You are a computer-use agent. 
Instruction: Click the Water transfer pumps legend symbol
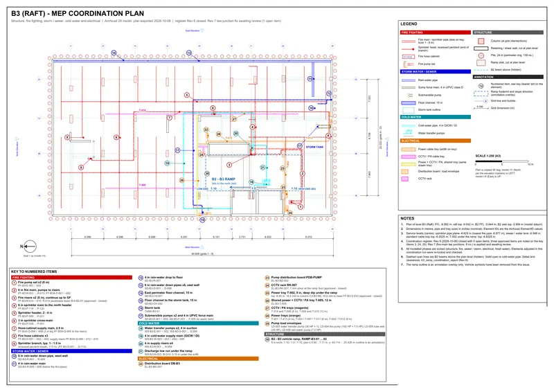click(409, 133)
